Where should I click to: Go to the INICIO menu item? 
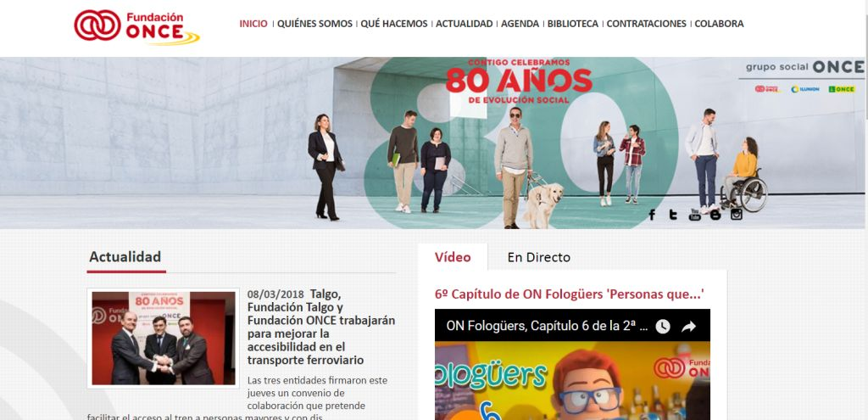(253, 24)
